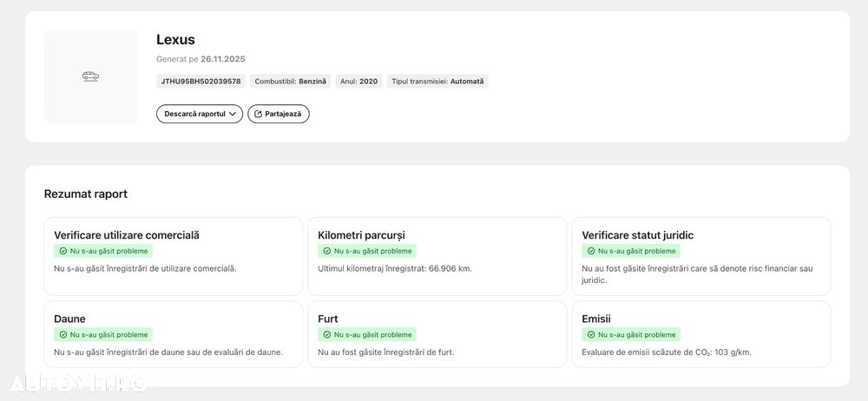
Task: Click check icon under Kilometri parcurși
Action: tap(327, 251)
